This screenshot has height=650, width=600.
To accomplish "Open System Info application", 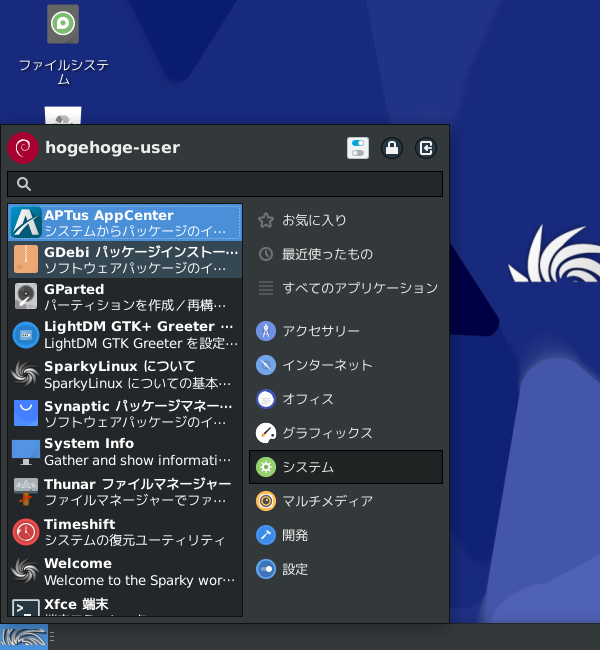I will [x=125, y=452].
